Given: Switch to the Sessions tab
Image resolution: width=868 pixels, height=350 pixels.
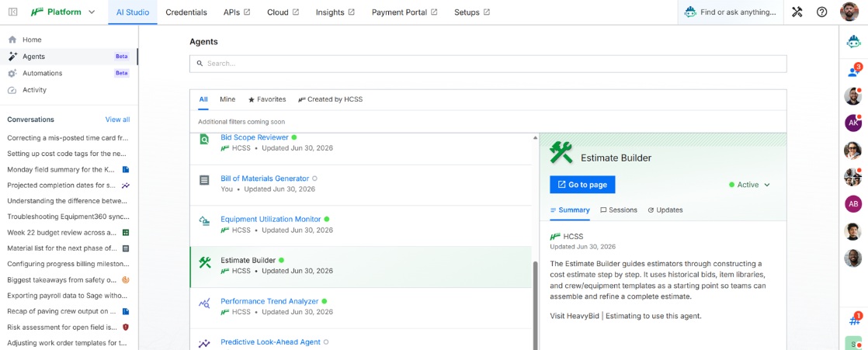Looking at the screenshot, I should [x=618, y=210].
